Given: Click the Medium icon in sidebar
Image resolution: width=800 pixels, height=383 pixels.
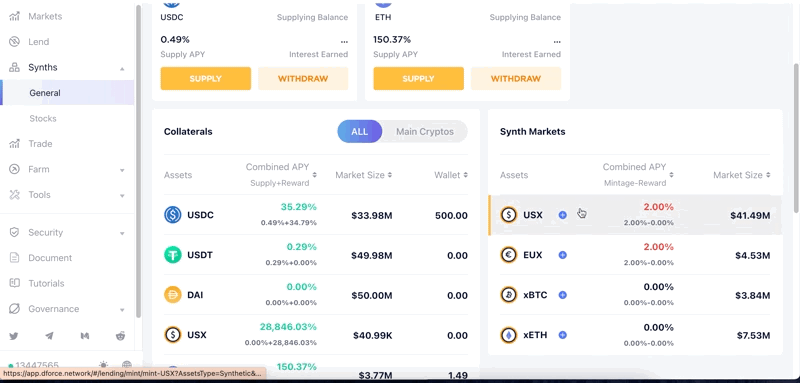Looking at the screenshot, I should click(85, 336).
